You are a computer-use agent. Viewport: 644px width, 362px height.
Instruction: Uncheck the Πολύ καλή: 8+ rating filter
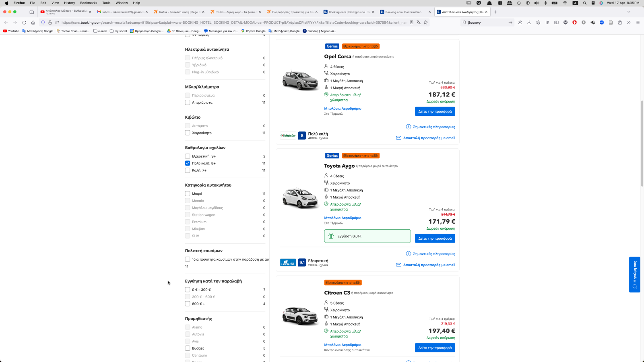tap(188, 163)
